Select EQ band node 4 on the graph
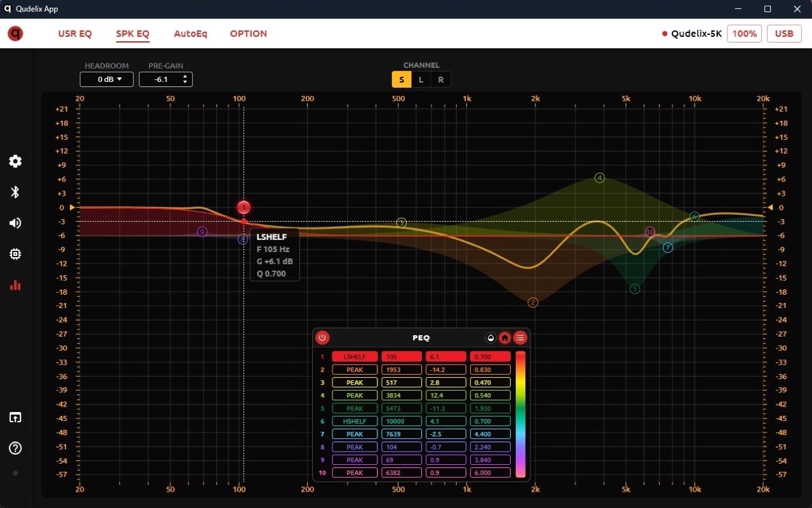812x508 pixels. click(599, 178)
